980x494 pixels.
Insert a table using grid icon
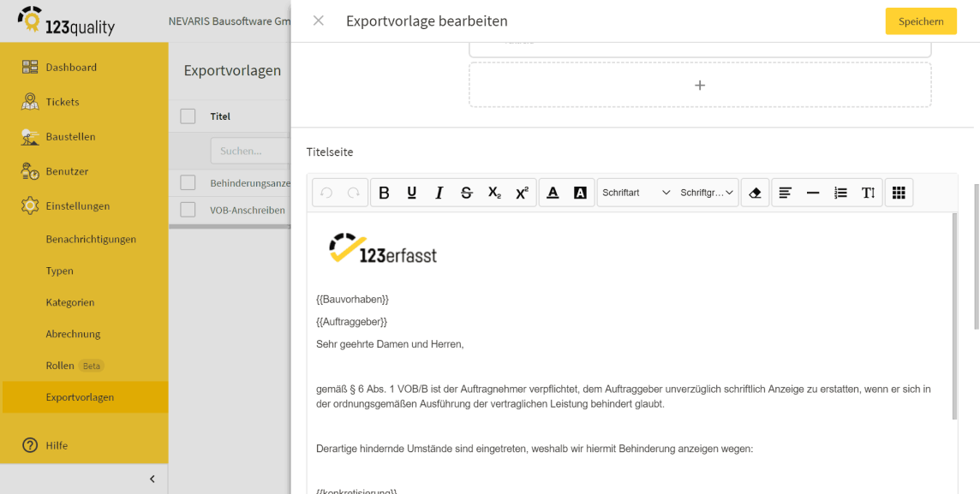point(899,193)
